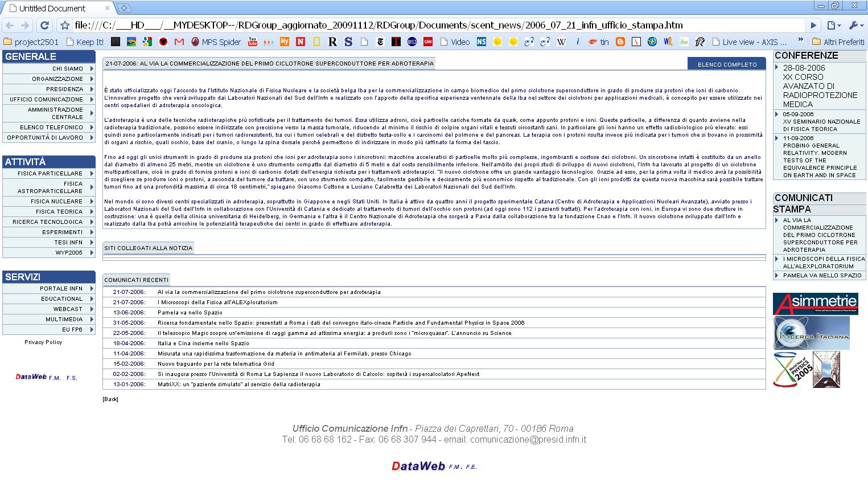Click the Asimmetrie magazine logo

point(815,304)
